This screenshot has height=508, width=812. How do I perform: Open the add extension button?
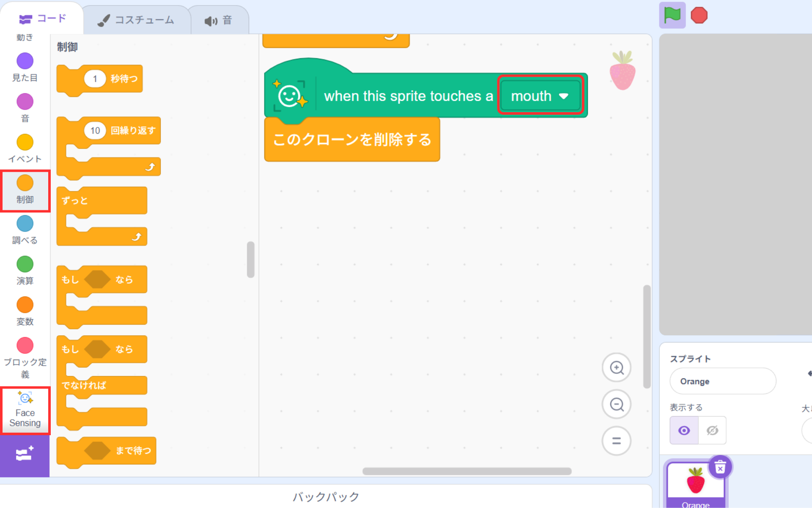click(25, 455)
